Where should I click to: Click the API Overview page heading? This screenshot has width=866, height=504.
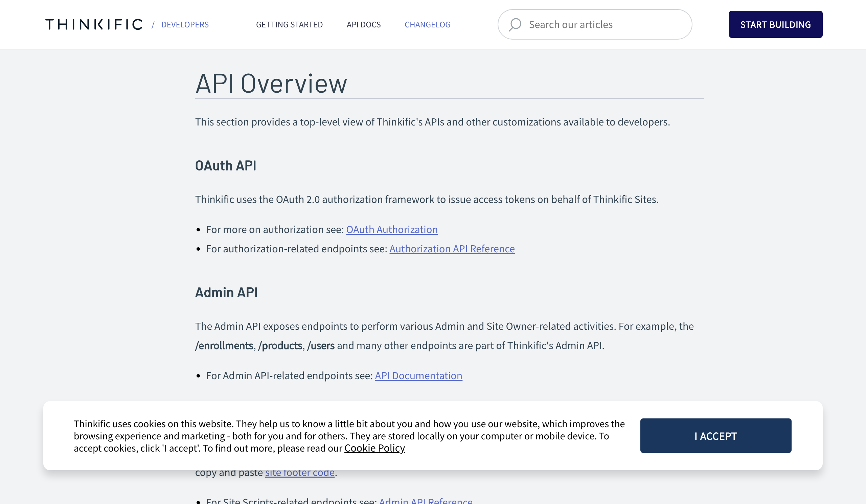coord(271,84)
